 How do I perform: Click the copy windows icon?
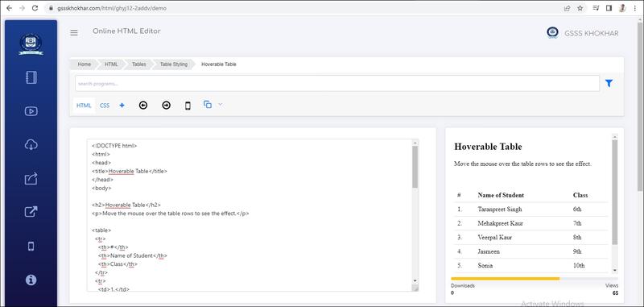coord(208,105)
